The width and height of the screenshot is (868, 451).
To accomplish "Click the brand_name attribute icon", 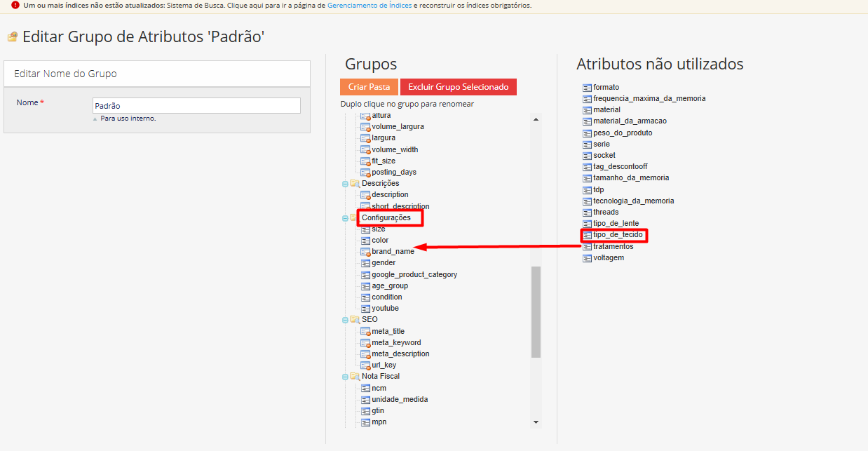I will (x=365, y=252).
